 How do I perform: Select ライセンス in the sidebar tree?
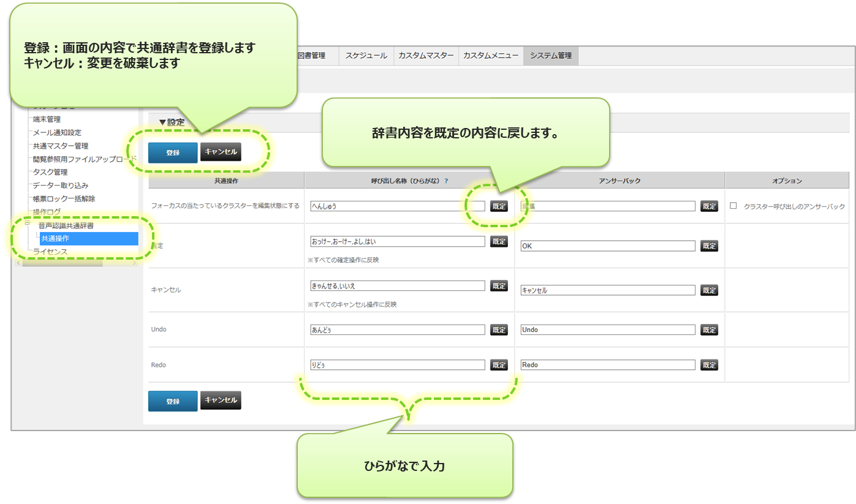pos(50,252)
